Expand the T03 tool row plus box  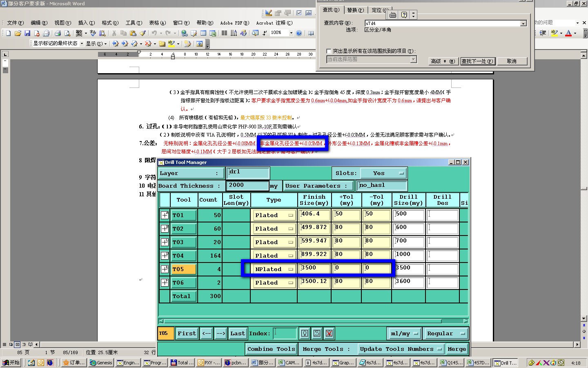tap(165, 242)
